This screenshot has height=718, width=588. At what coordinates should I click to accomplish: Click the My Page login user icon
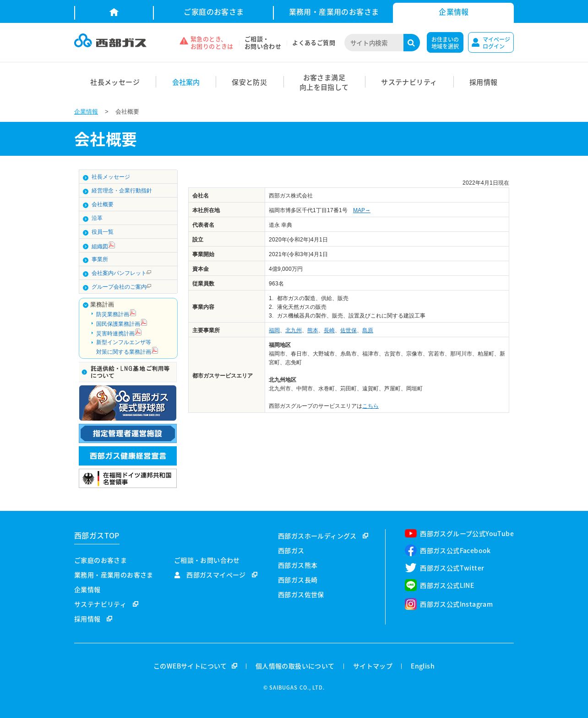(x=475, y=43)
